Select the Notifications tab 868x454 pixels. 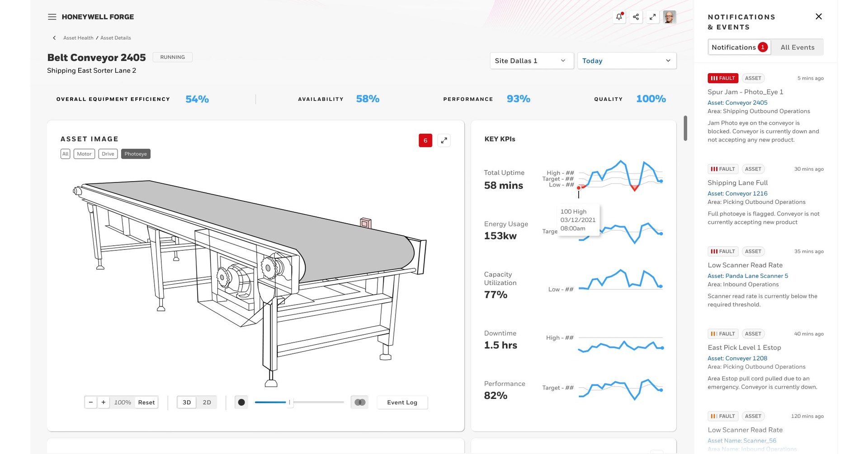[739, 47]
